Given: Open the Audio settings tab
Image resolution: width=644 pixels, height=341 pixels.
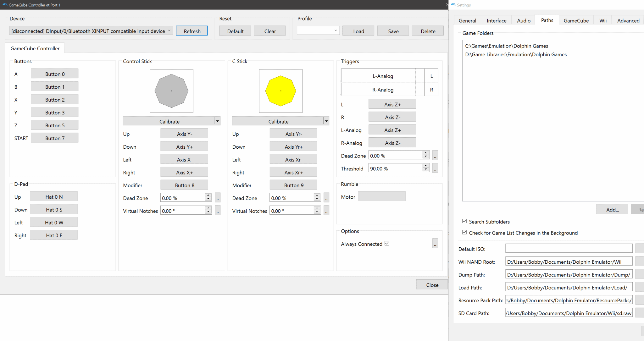Looking at the screenshot, I should (x=524, y=21).
